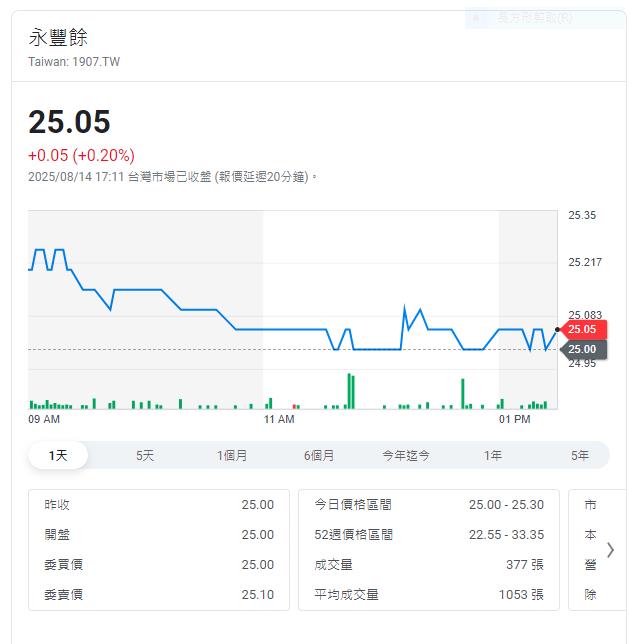Click the 01 PM time label

(x=514, y=419)
